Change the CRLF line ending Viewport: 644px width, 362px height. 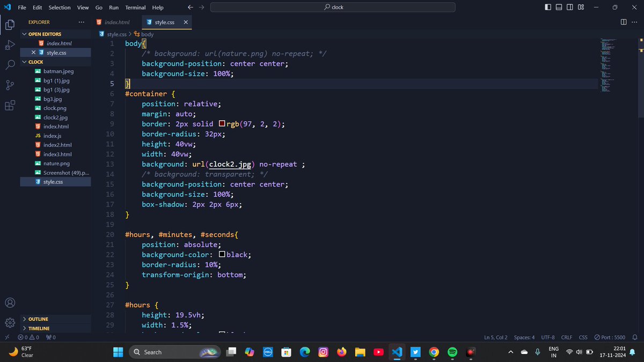coord(567,337)
